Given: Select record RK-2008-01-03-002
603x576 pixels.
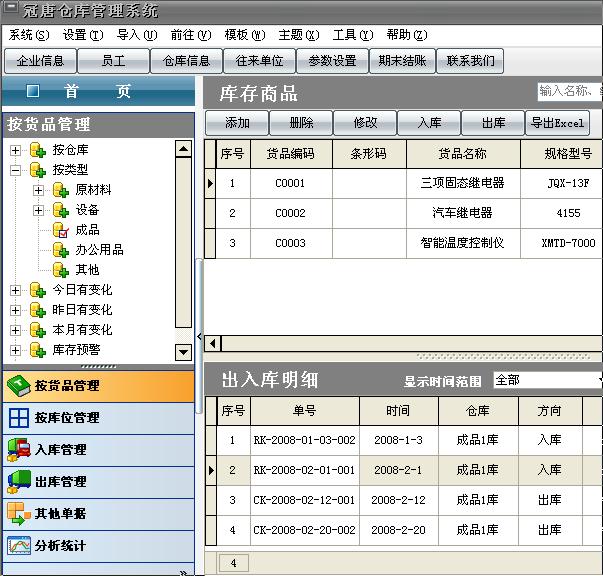Looking at the screenshot, I should (x=404, y=440).
